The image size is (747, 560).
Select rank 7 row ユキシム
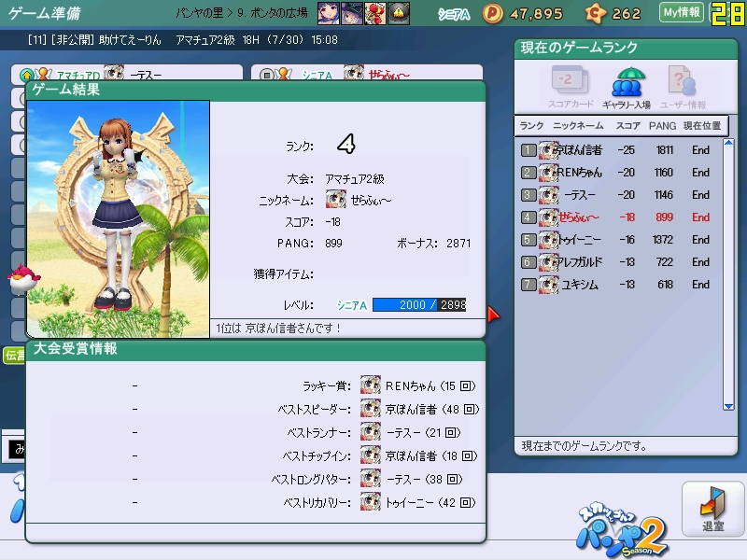(x=619, y=285)
